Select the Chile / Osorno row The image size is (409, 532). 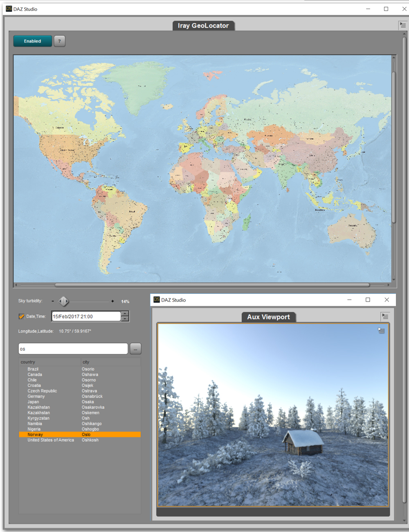[x=80, y=380]
